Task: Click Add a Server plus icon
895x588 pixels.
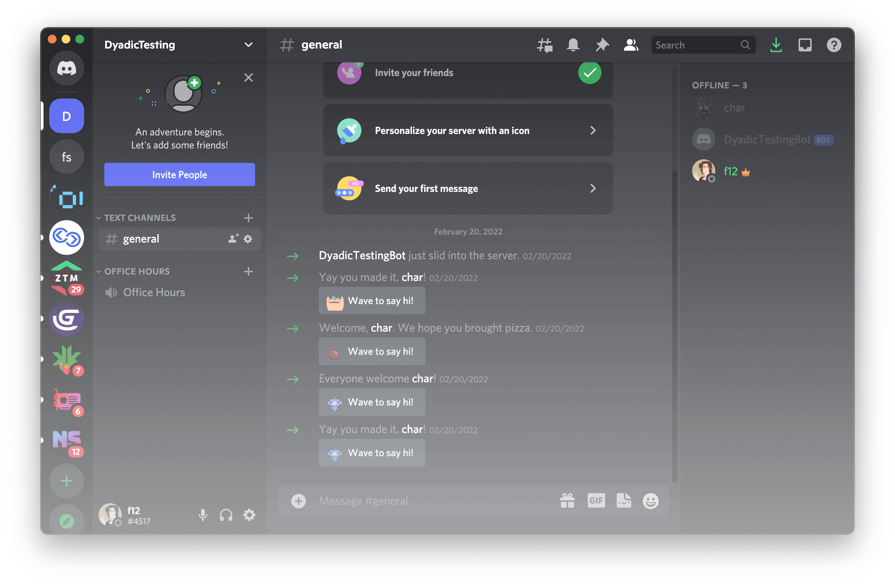Action: click(x=67, y=482)
